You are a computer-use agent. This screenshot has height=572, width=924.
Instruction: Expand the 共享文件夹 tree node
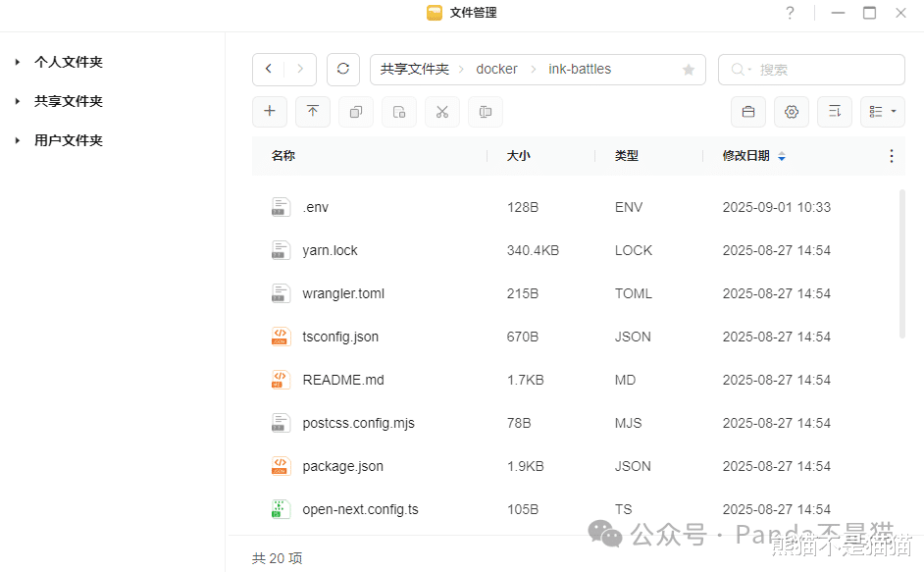(x=18, y=101)
